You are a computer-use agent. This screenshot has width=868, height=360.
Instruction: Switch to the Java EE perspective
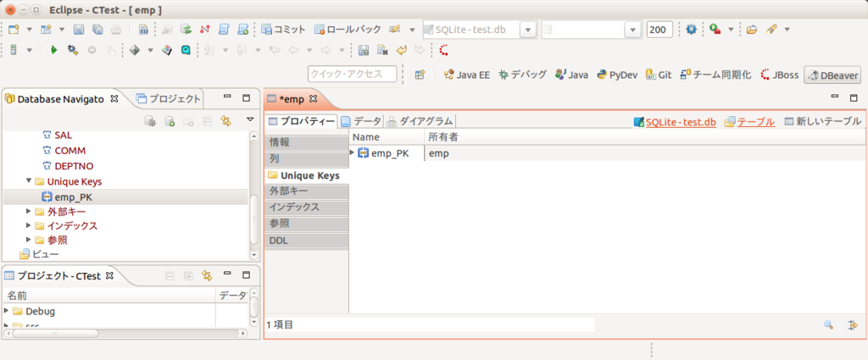pyautogui.click(x=467, y=75)
